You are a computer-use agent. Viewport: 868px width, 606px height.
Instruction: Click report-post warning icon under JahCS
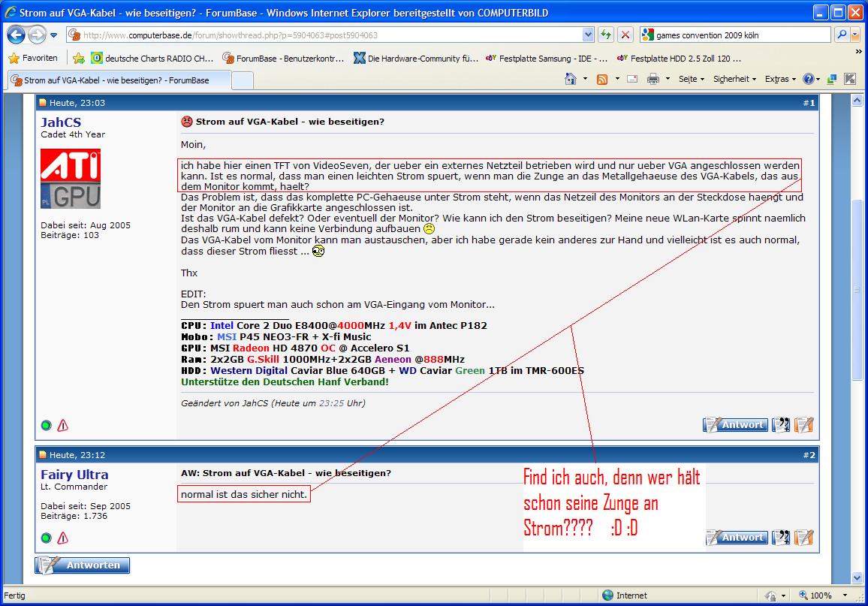click(x=62, y=425)
